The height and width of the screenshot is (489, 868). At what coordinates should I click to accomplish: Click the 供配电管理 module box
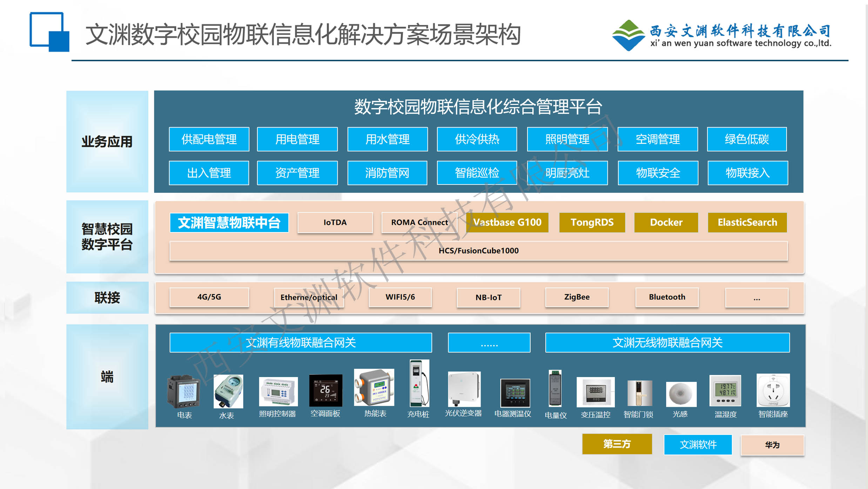(x=209, y=139)
